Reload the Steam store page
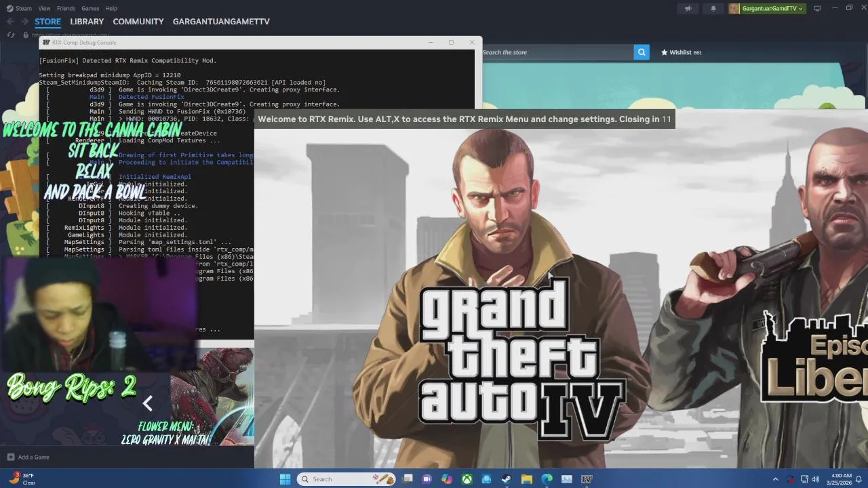This screenshot has width=868, height=488. (x=11, y=35)
